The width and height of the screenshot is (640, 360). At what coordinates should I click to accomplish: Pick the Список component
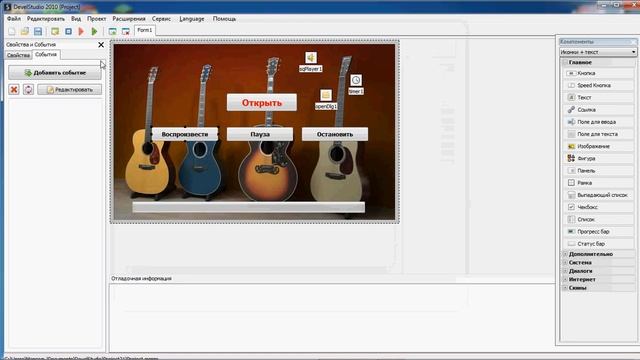(x=598, y=219)
